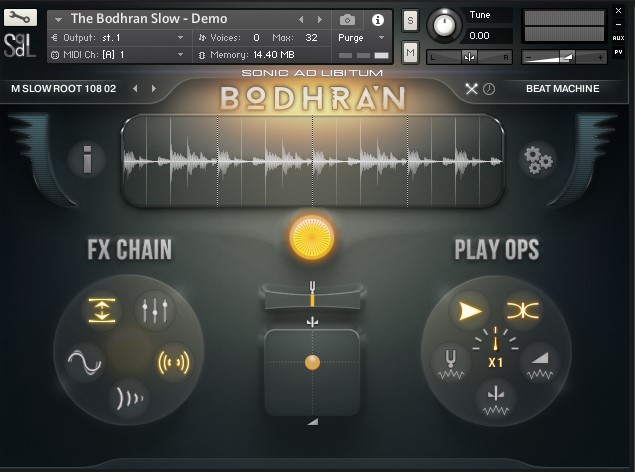Toggle the crossed arrows play option
Screen dimensions: 635x472
point(523,311)
